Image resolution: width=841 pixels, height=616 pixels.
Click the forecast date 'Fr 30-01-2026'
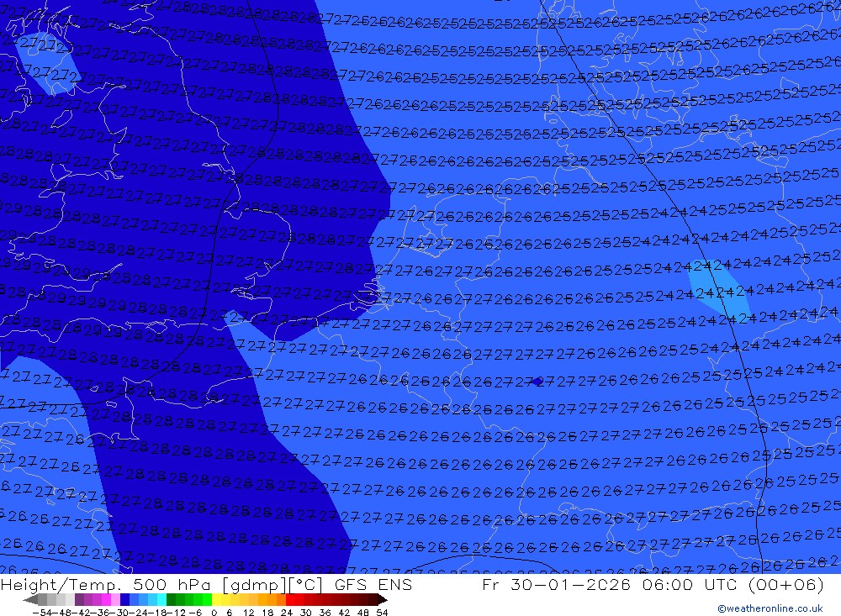click(556, 584)
